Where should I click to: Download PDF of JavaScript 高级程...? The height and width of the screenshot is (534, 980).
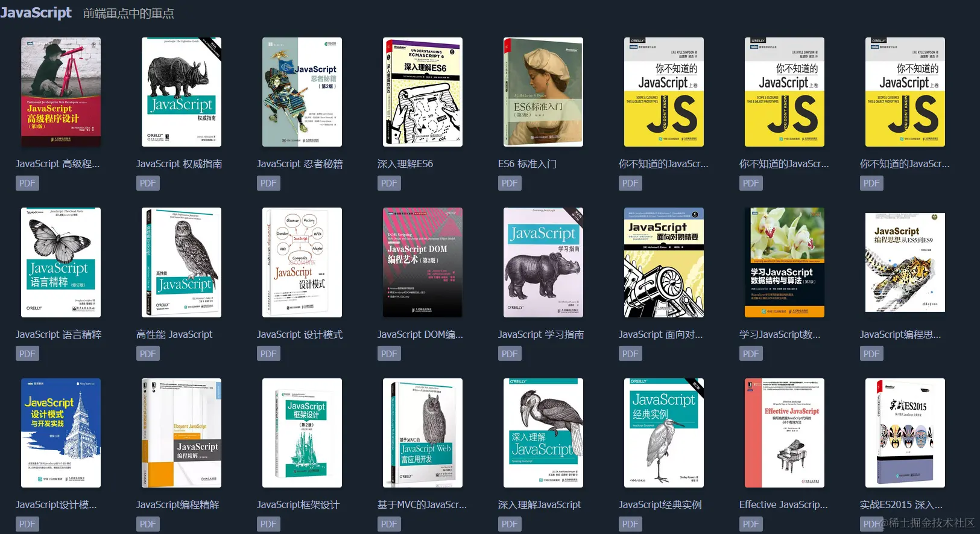[x=27, y=183]
